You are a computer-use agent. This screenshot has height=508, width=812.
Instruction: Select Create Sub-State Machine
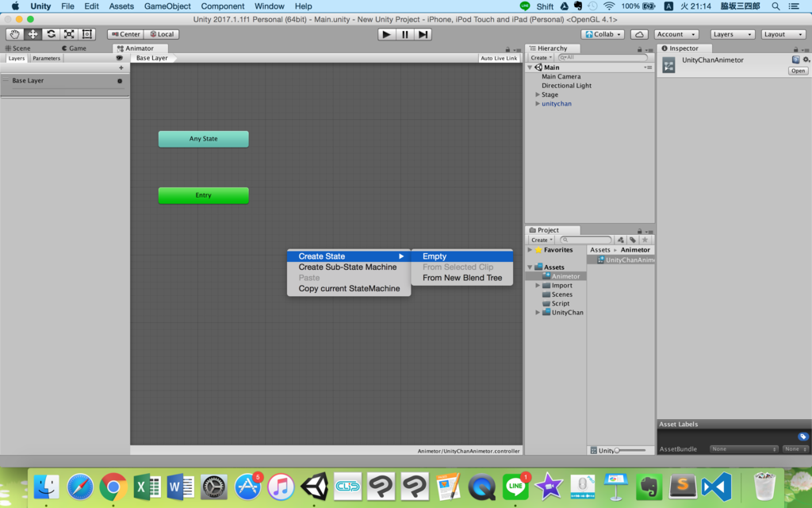[x=349, y=267]
